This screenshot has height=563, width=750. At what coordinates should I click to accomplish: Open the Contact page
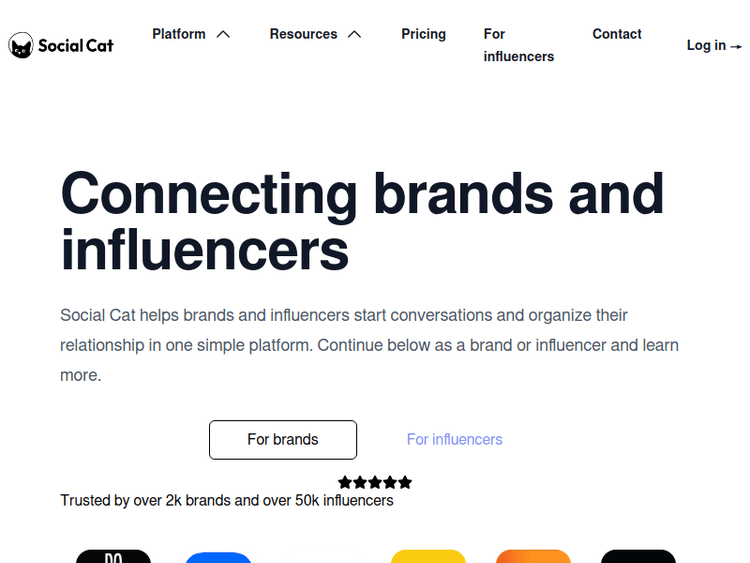point(617,34)
